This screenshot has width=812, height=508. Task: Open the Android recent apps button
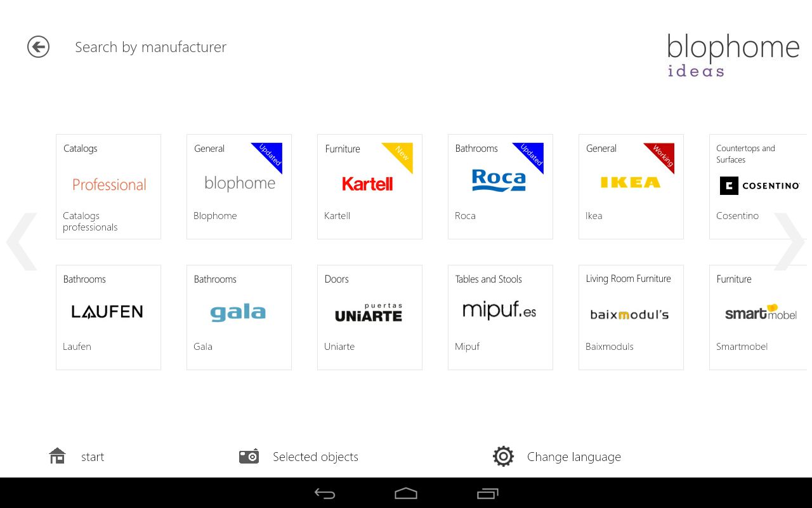(x=487, y=493)
